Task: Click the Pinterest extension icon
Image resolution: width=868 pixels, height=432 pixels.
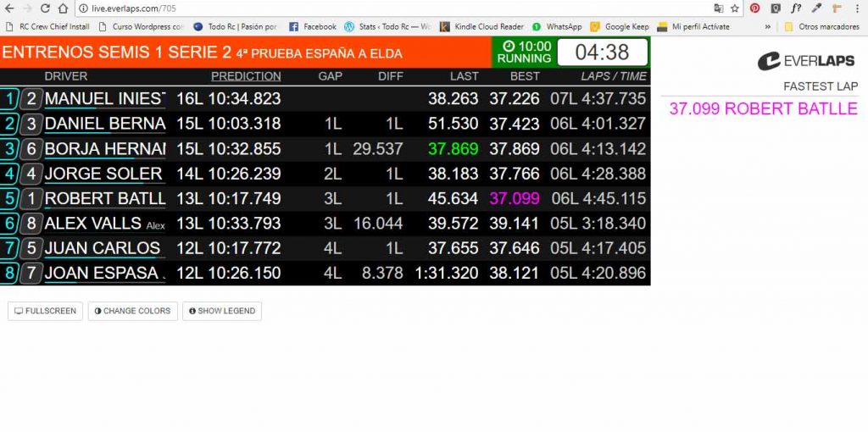Action: pos(754,8)
